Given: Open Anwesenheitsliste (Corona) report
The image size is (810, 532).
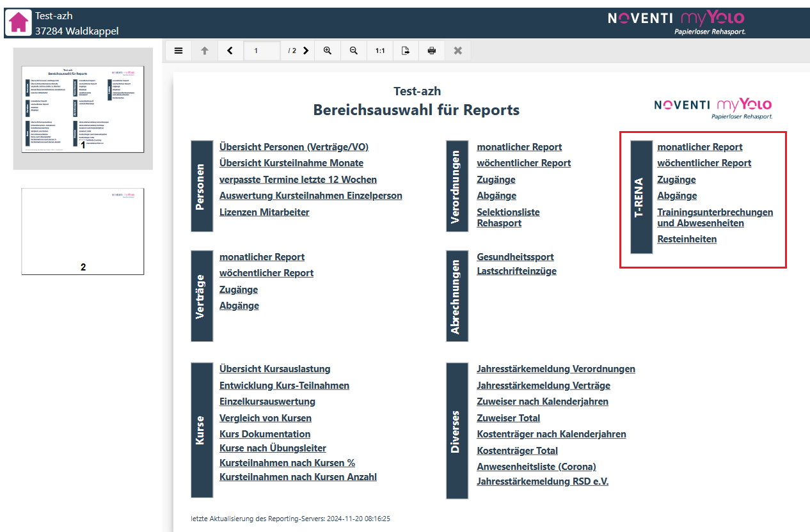Looking at the screenshot, I should (536, 467).
